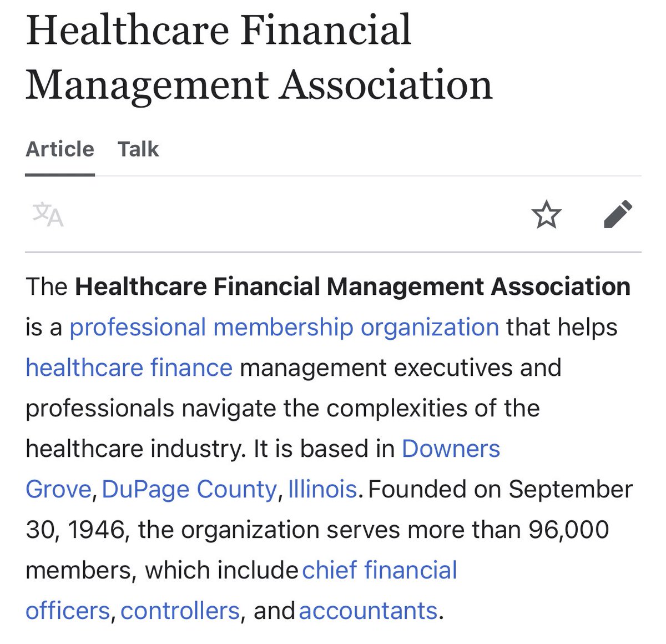Open the healthcare finance link

[x=129, y=368]
